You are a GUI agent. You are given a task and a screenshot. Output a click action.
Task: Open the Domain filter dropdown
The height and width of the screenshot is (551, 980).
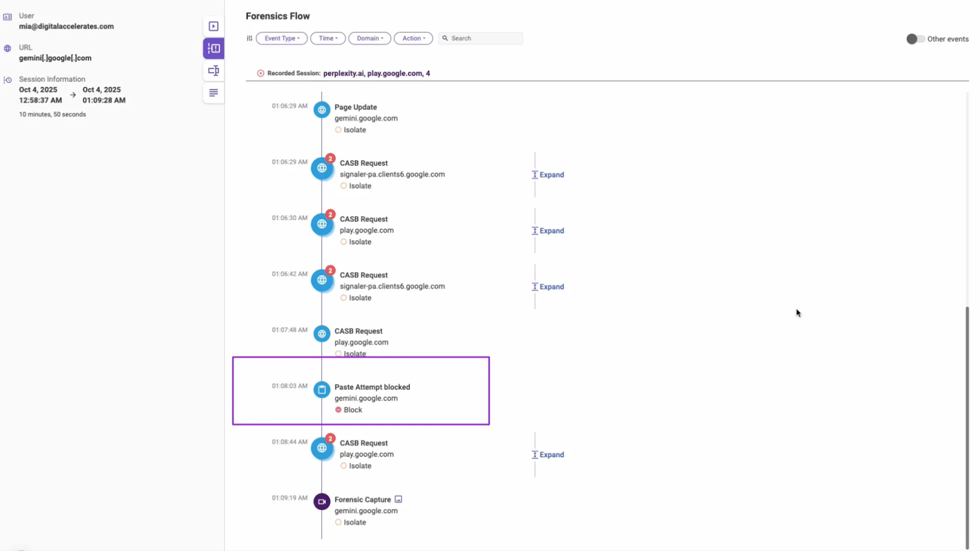(370, 38)
